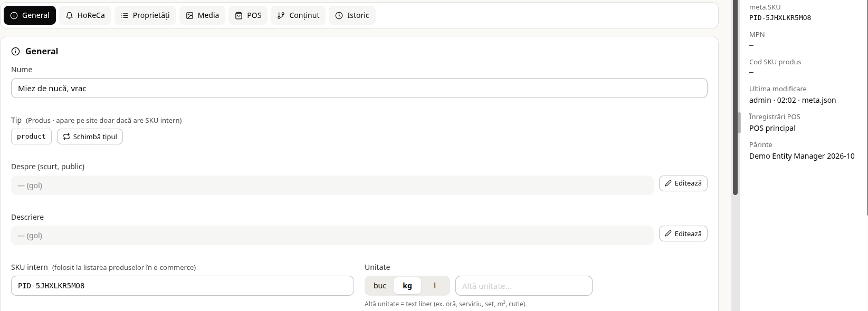The height and width of the screenshot is (311, 868).
Task: Click 'Demo Entity Manager 2026-10' under Părinte
Action: (802, 156)
